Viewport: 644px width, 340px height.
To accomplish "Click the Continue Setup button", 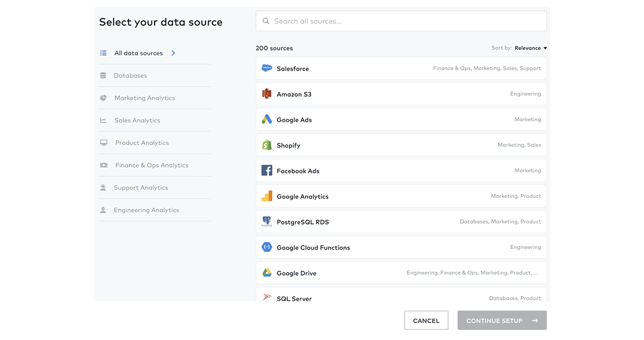I will click(502, 321).
